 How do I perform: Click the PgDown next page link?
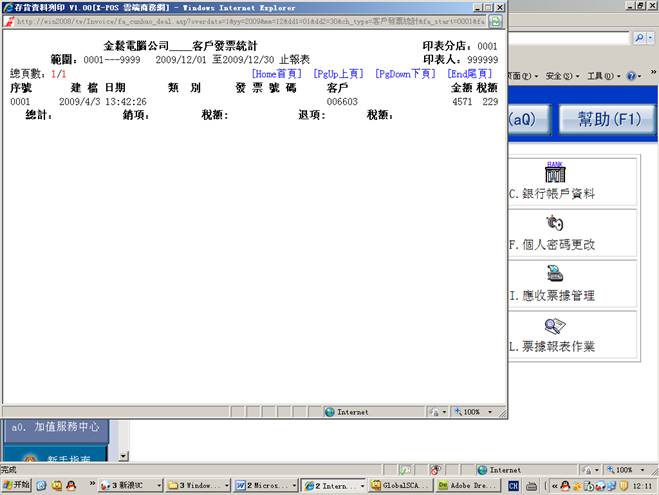pos(405,74)
